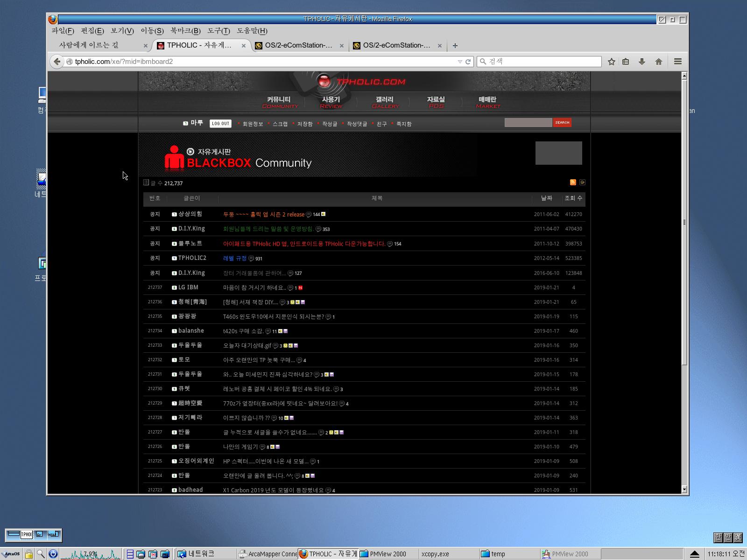The height and width of the screenshot is (560, 747).
Task: Bookmark this page with the star icon
Action: click(612, 62)
